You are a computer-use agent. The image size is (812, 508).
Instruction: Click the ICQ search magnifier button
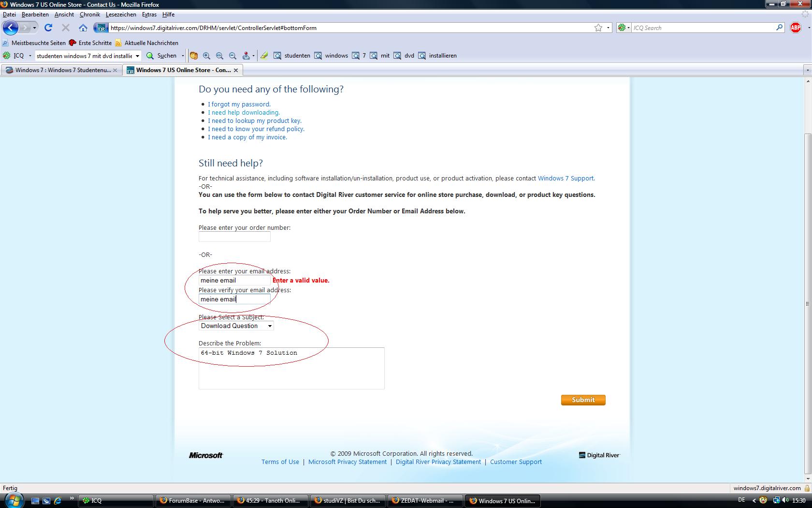(x=779, y=28)
